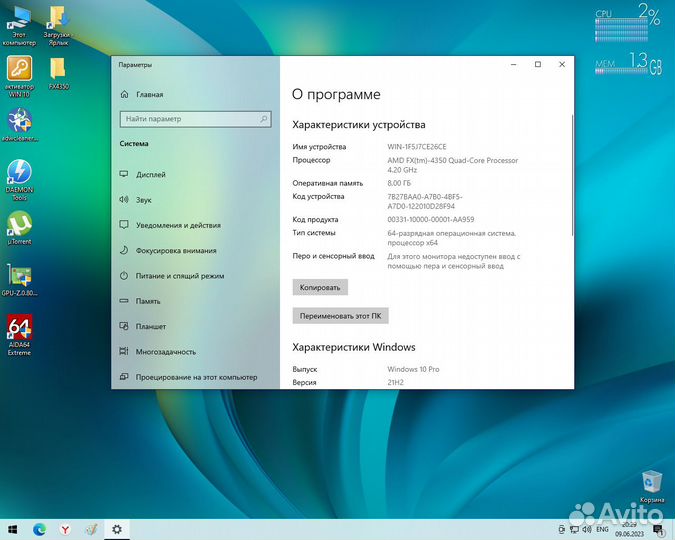Click the MEM usage desktop gadget
This screenshot has height=540, width=675.
pyautogui.click(x=628, y=64)
